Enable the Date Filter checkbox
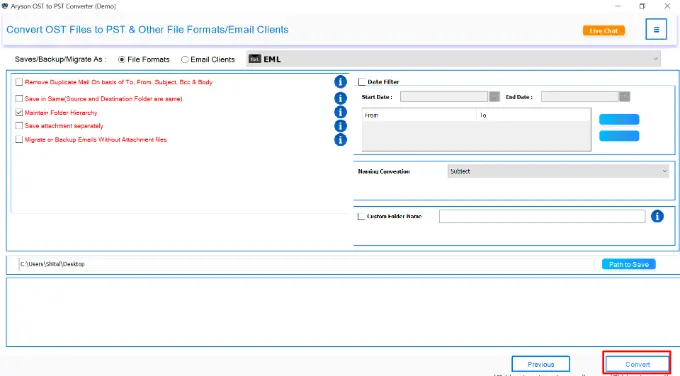 tap(362, 82)
